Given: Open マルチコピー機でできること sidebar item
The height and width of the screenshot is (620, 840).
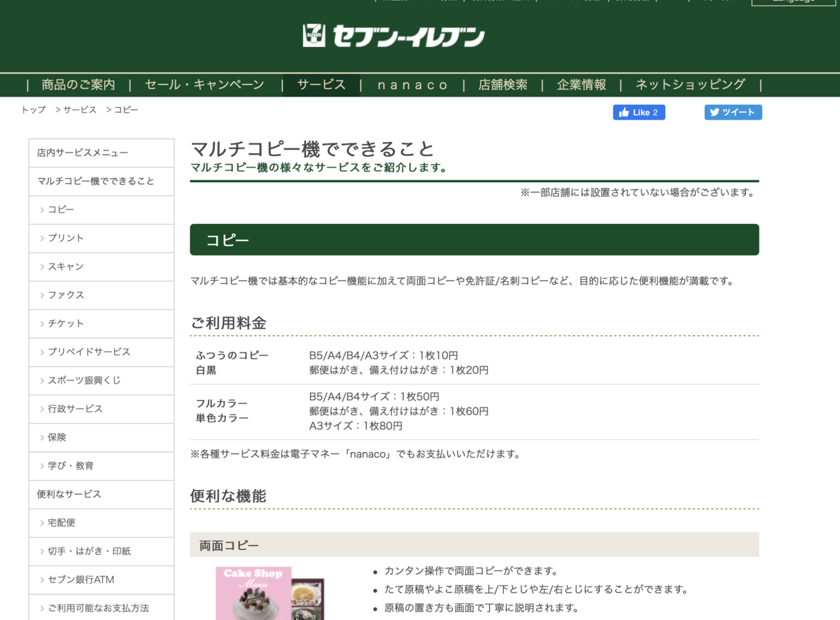Looking at the screenshot, I should click(101, 181).
